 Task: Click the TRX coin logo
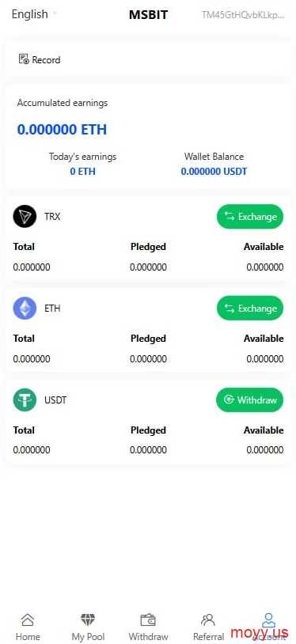click(x=25, y=216)
